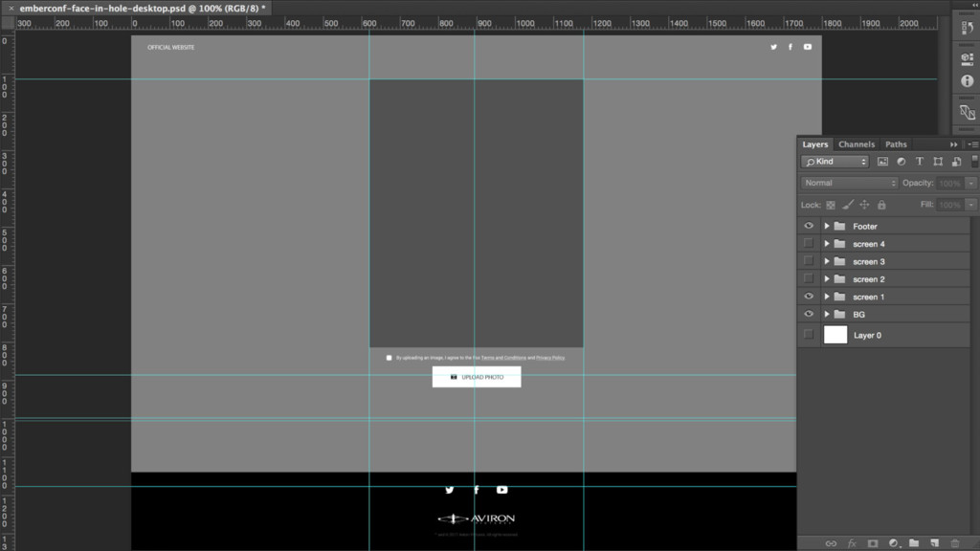Screen dimensions: 980x551
Task: Click the Lock all padlock icon
Action: point(881,205)
